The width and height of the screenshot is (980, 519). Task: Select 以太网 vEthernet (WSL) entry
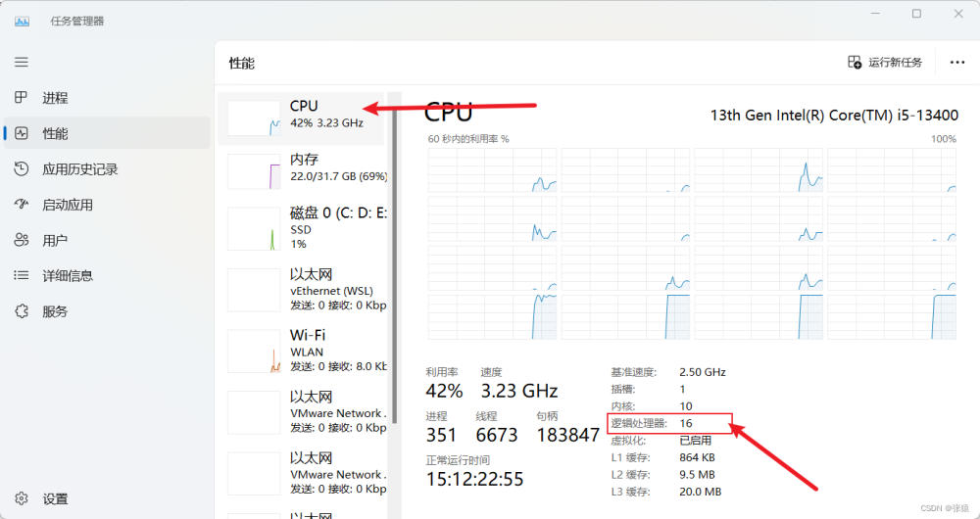pyautogui.click(x=303, y=289)
